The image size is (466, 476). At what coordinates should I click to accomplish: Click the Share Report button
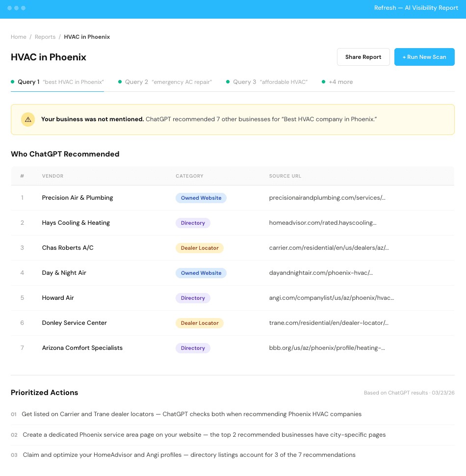tap(363, 57)
